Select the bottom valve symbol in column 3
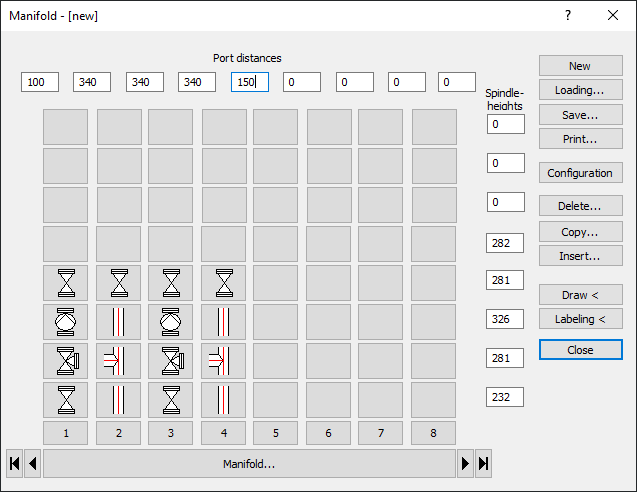 click(171, 400)
